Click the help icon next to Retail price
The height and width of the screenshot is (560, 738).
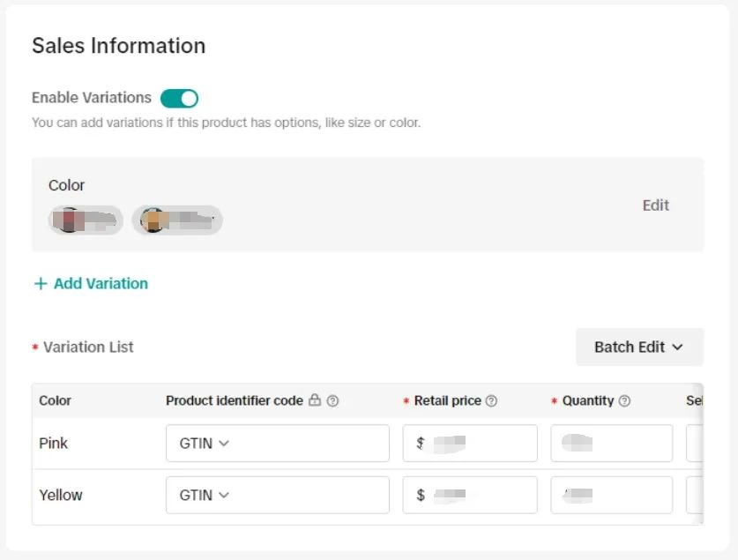491,400
